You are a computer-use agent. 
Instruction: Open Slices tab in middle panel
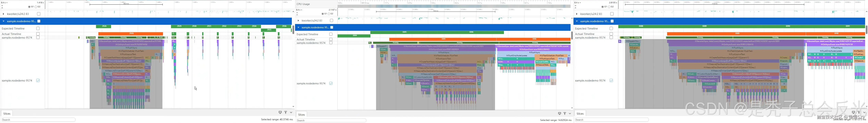pos(302,115)
